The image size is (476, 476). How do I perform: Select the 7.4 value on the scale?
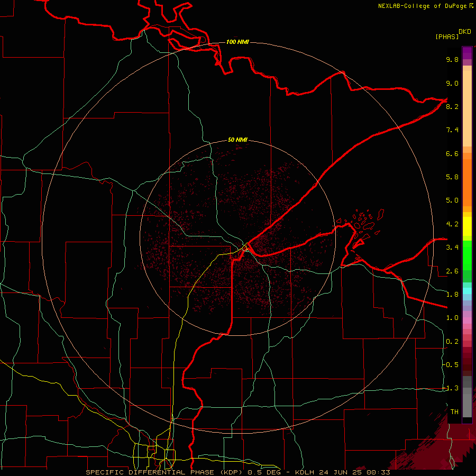(452, 130)
